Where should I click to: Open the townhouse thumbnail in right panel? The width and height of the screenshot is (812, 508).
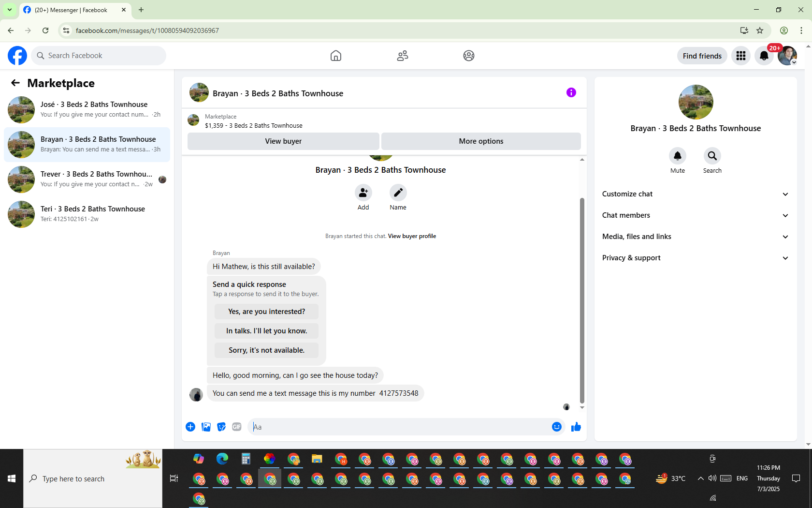(696, 102)
